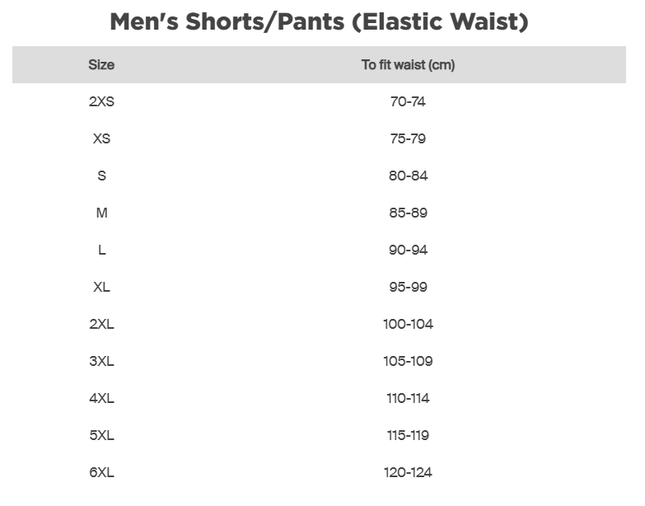Click the "Men's Shorts/Pants (Elastic Waist)" heading
This screenshot has width=645, height=506.
pyautogui.click(x=319, y=21)
